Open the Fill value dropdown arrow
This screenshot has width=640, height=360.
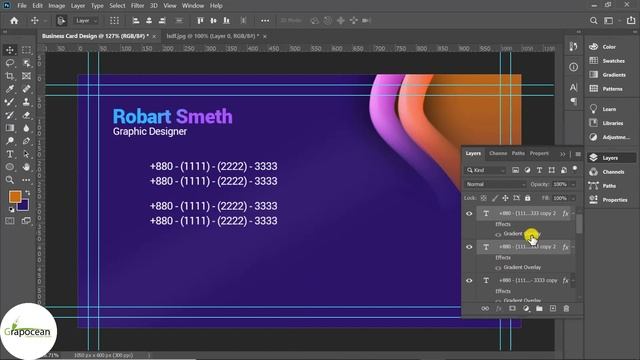pos(573,198)
